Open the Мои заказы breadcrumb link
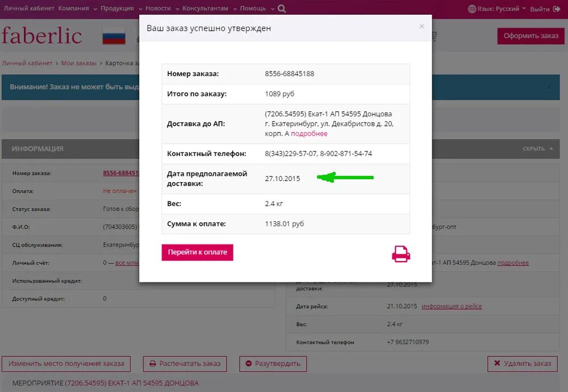The width and height of the screenshot is (568, 392). pyautogui.click(x=79, y=63)
